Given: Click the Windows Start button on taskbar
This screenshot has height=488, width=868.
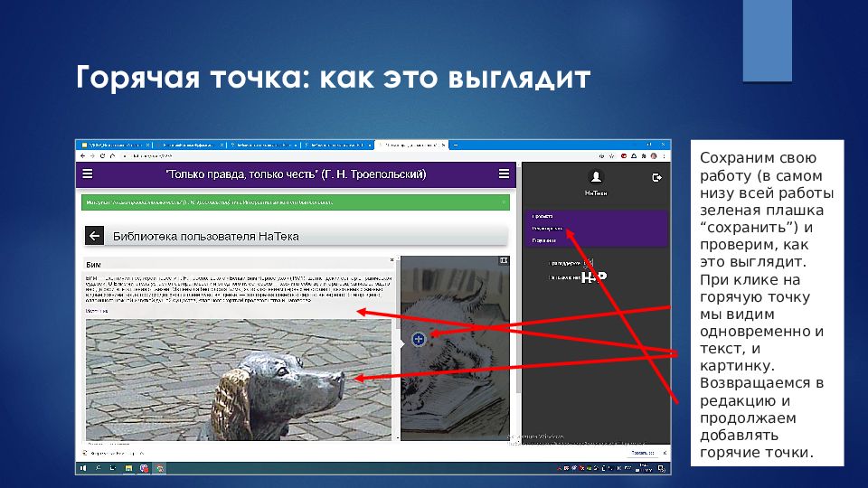Looking at the screenshot, I should tap(82, 468).
